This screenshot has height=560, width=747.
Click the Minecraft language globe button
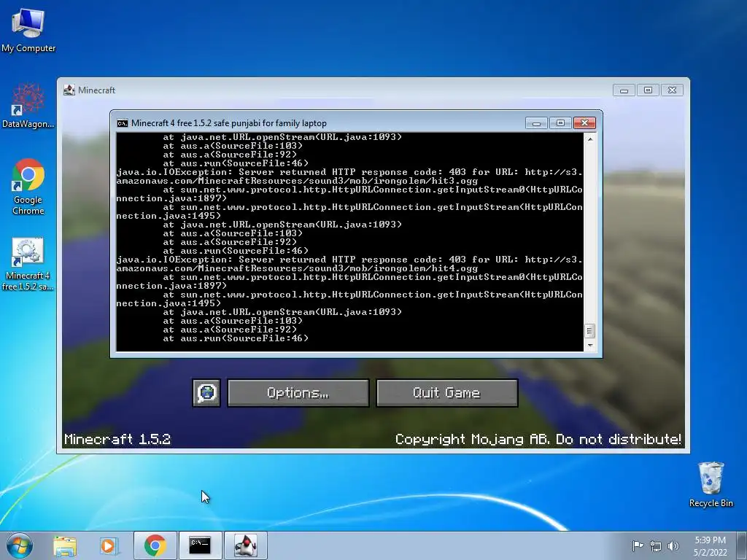(206, 393)
